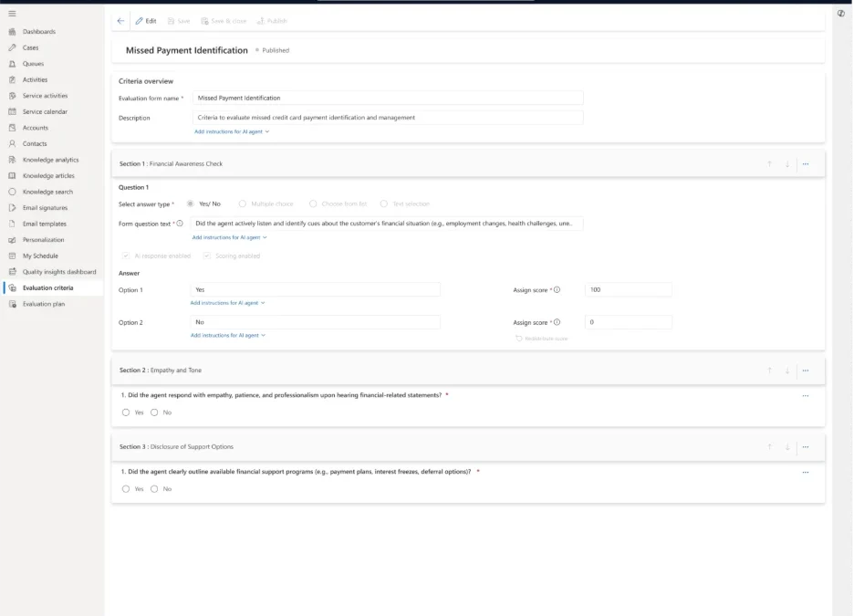
Task: Click the Option 1 Assign score field
Action: pos(628,289)
